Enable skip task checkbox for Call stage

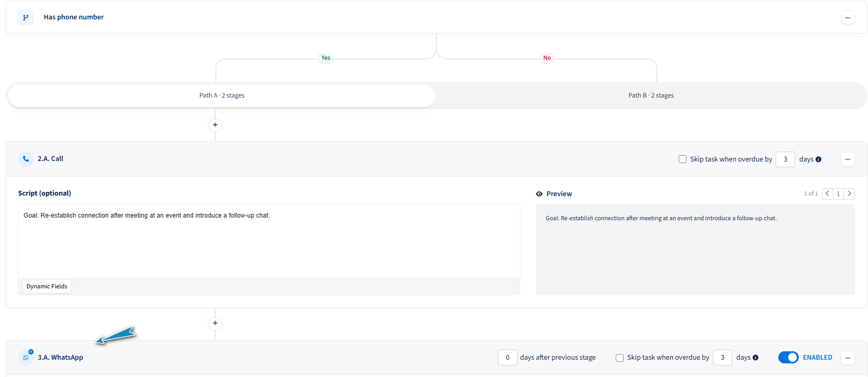pyautogui.click(x=682, y=159)
